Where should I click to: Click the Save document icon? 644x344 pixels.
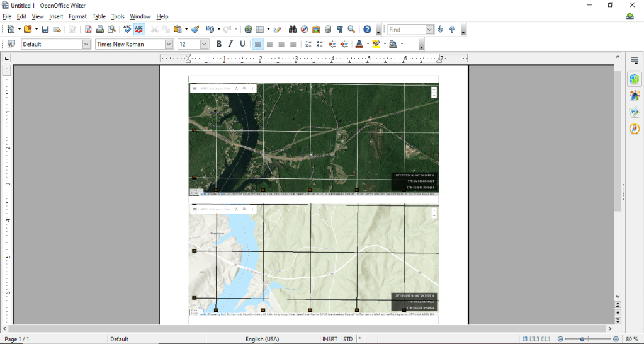pos(45,30)
